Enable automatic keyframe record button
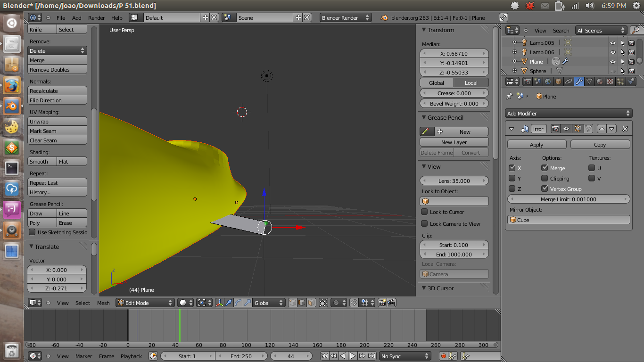 point(444,356)
